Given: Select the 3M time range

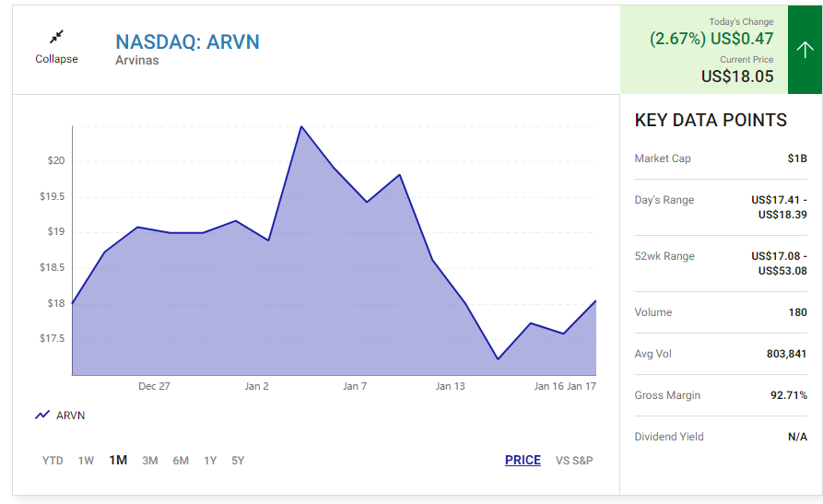Looking at the screenshot, I should tap(150, 461).
